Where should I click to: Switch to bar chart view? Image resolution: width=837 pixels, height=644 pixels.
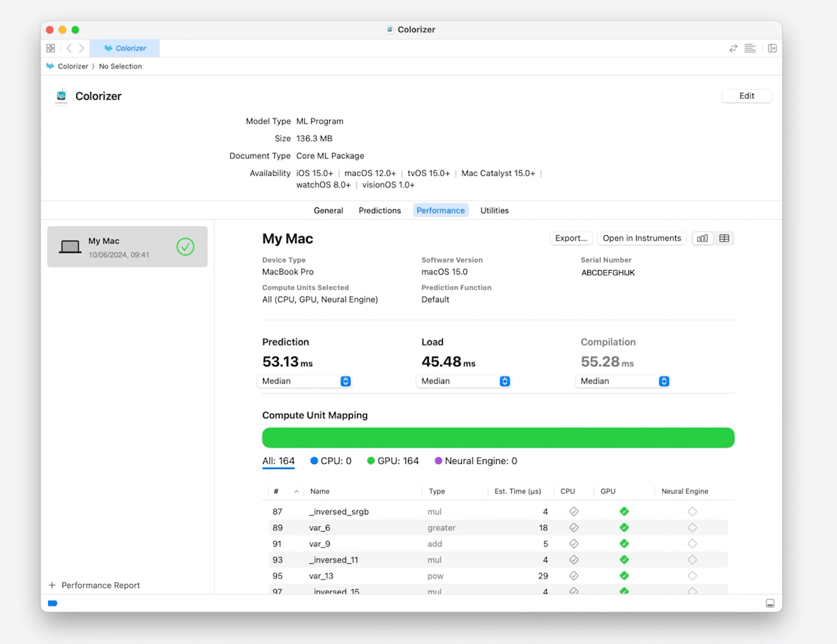coord(702,238)
